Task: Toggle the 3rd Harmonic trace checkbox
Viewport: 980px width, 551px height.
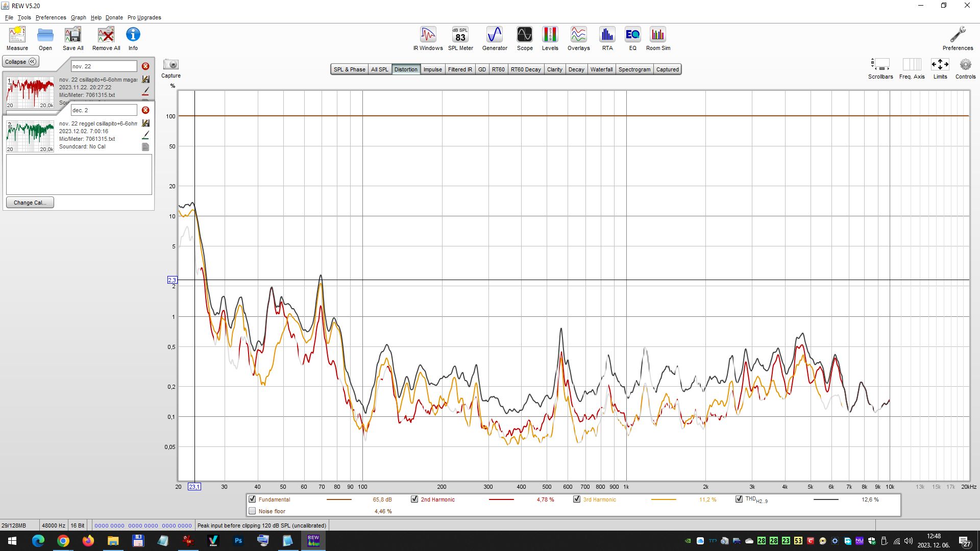Action: [577, 499]
